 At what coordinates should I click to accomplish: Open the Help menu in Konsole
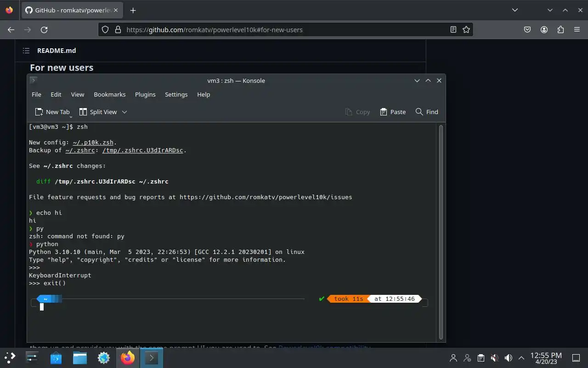point(204,94)
